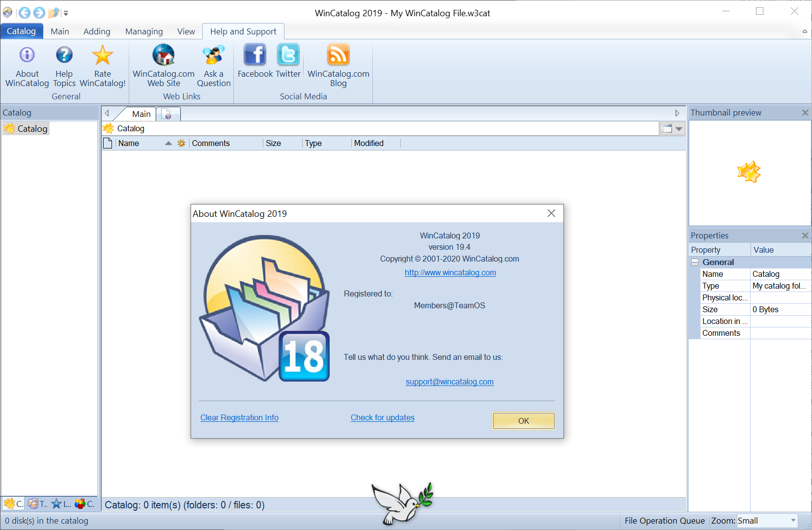Select the Main document tab
This screenshot has width=812, height=530.
pos(141,114)
